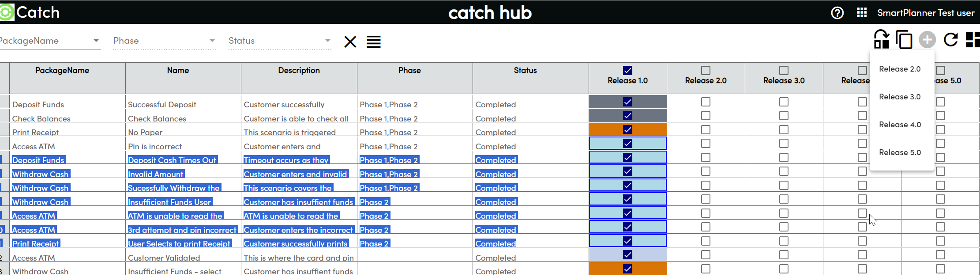Uncheck the Release 1.0 header checkbox
Screen dimensions: 980x277
click(x=627, y=71)
